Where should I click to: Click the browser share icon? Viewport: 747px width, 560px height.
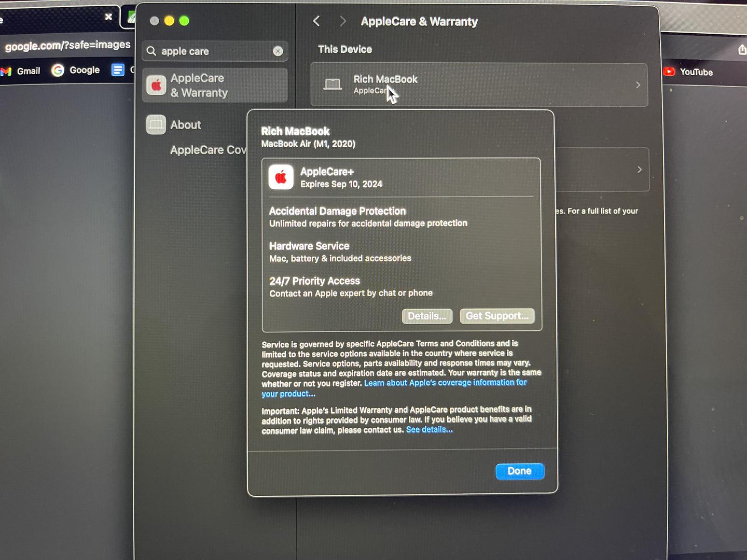point(742,49)
